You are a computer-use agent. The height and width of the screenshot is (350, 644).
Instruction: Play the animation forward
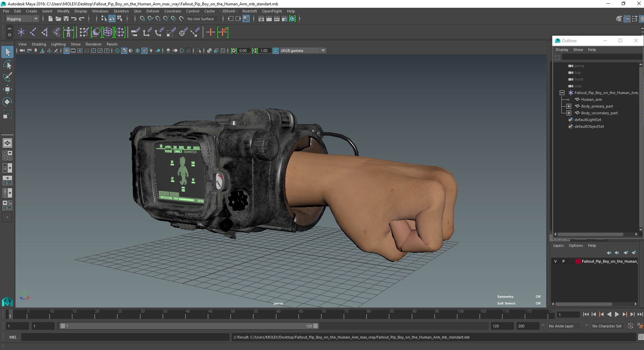617,314
